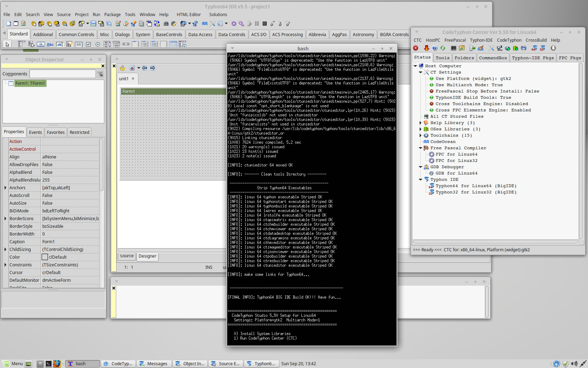Image resolution: width=588 pixels, height=368 pixels.
Task: Open the Typhon-IDE Pkgs tab
Action: pos(533,58)
